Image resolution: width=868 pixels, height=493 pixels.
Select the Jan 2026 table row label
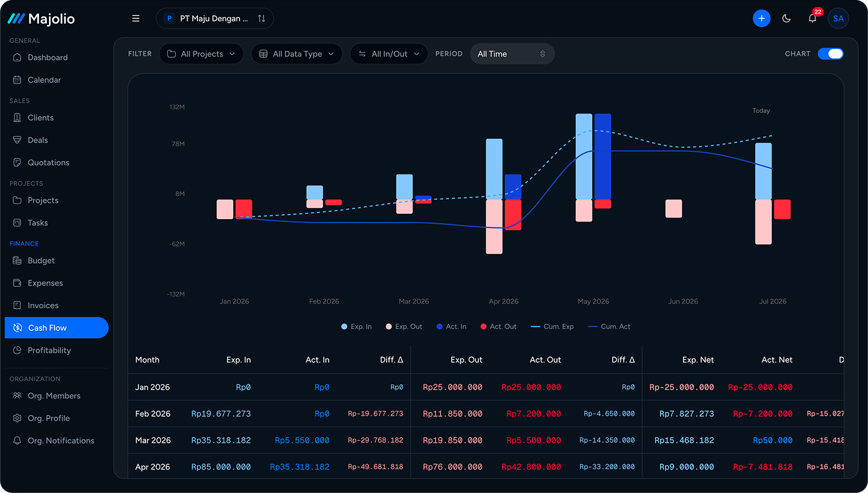tap(153, 387)
